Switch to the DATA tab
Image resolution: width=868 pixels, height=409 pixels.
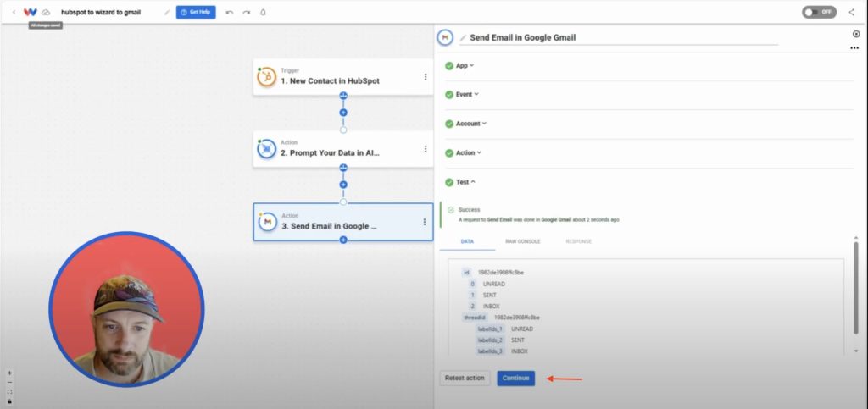point(467,241)
